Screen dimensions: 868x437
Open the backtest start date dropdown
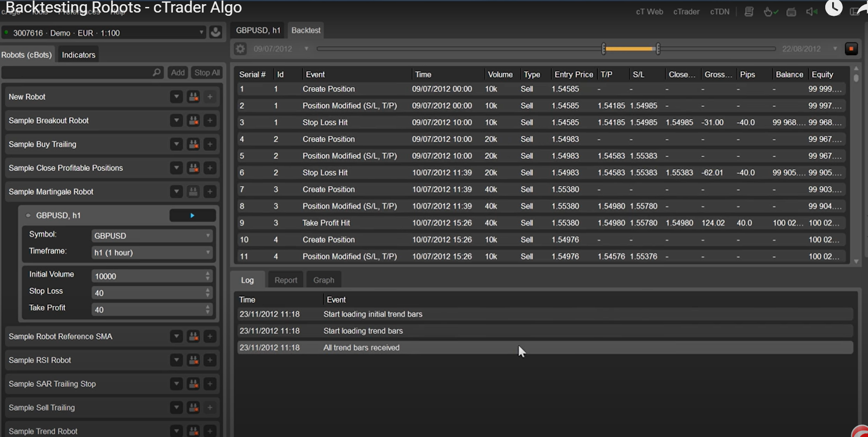(x=306, y=49)
